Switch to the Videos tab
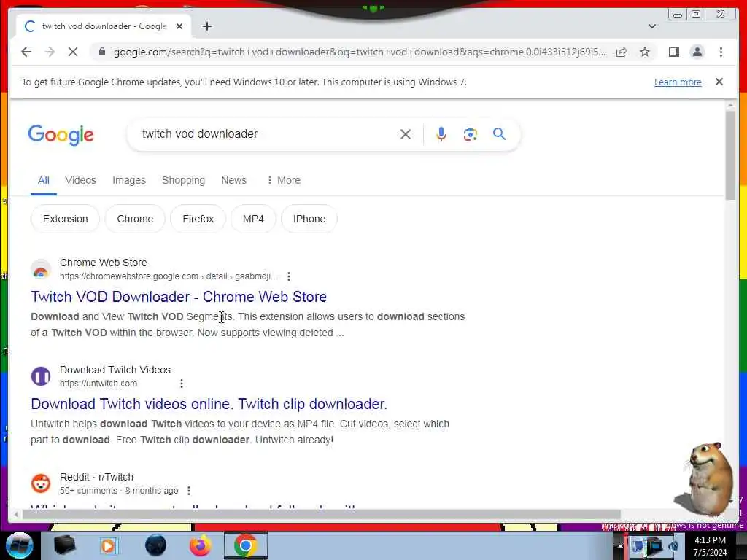Viewport: 747px width, 560px height. coord(80,181)
